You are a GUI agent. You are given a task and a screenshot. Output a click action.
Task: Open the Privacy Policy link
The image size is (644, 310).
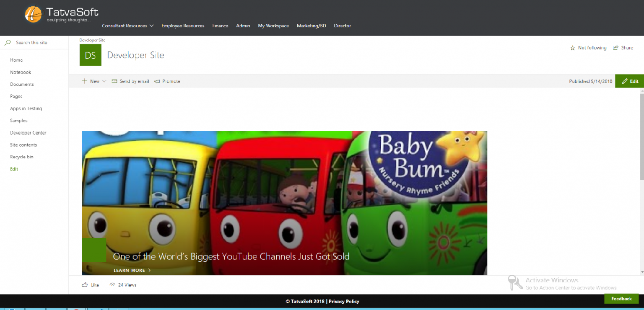coord(344,301)
